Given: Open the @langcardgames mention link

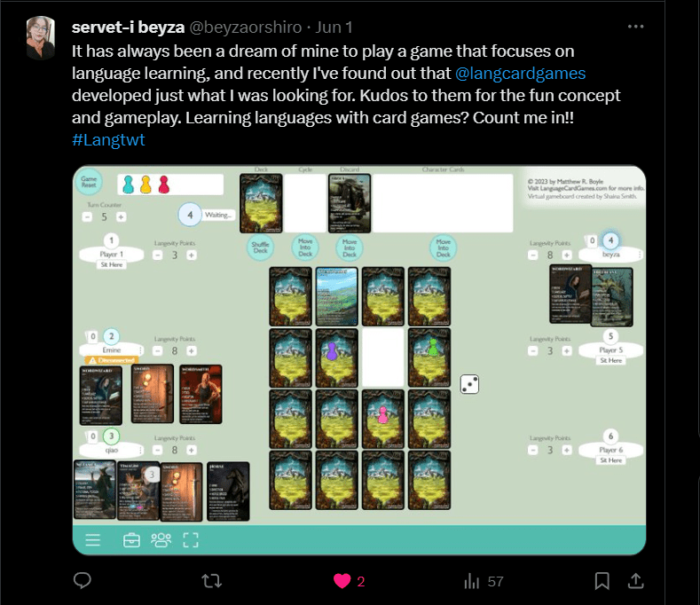Looking at the screenshot, I should pos(520,74).
